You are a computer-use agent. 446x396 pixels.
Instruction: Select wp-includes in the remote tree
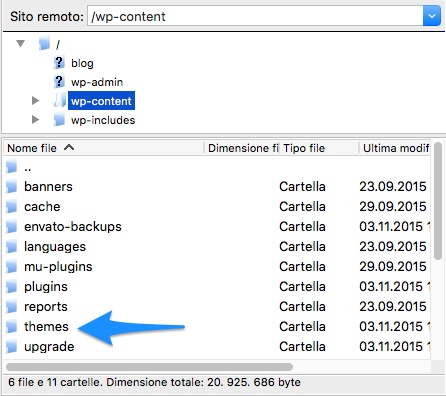[103, 120]
